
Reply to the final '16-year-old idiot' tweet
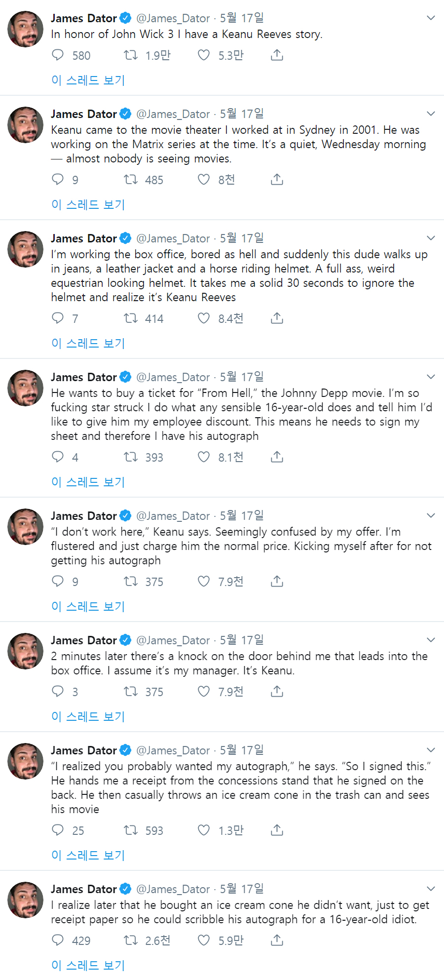tap(58, 940)
